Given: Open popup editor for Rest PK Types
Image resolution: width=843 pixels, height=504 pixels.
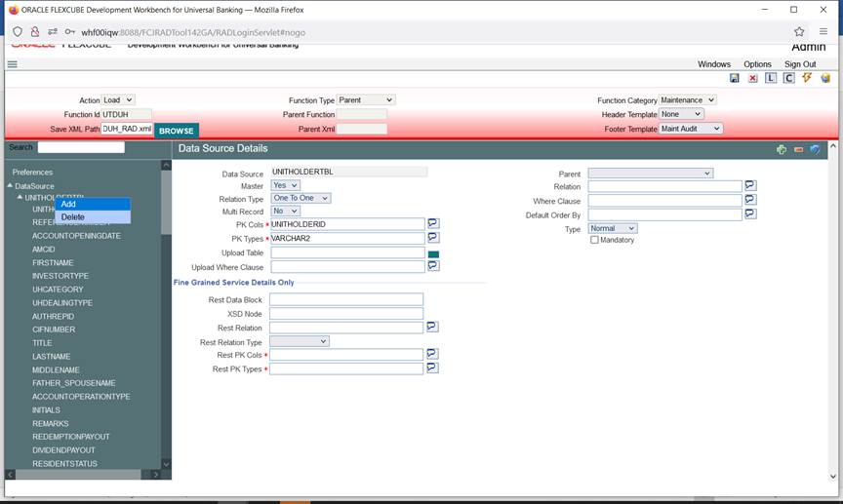Looking at the screenshot, I should point(432,368).
